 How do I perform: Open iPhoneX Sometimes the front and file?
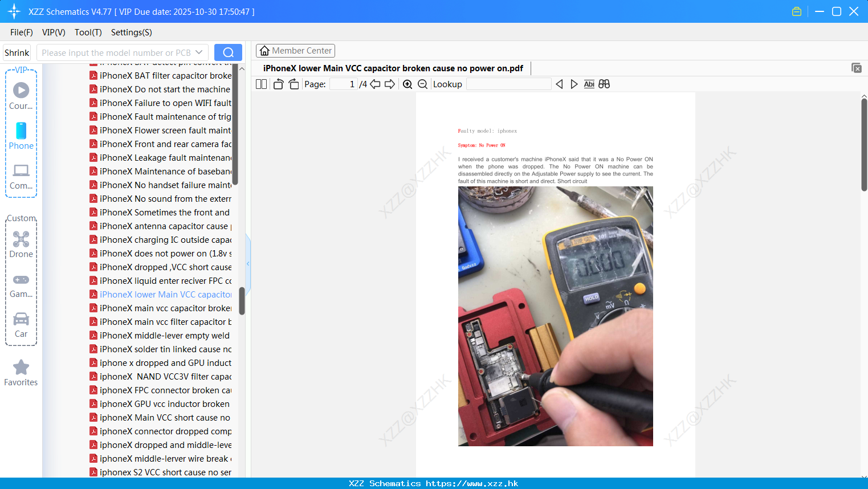pyautogui.click(x=161, y=213)
